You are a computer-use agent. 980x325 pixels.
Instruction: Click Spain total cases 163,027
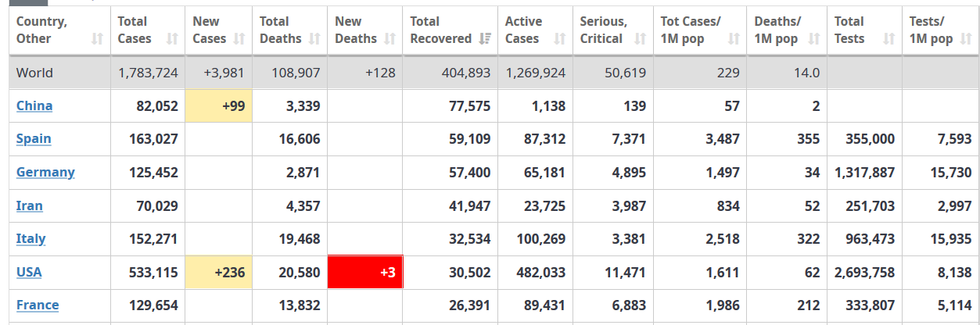pyautogui.click(x=153, y=138)
